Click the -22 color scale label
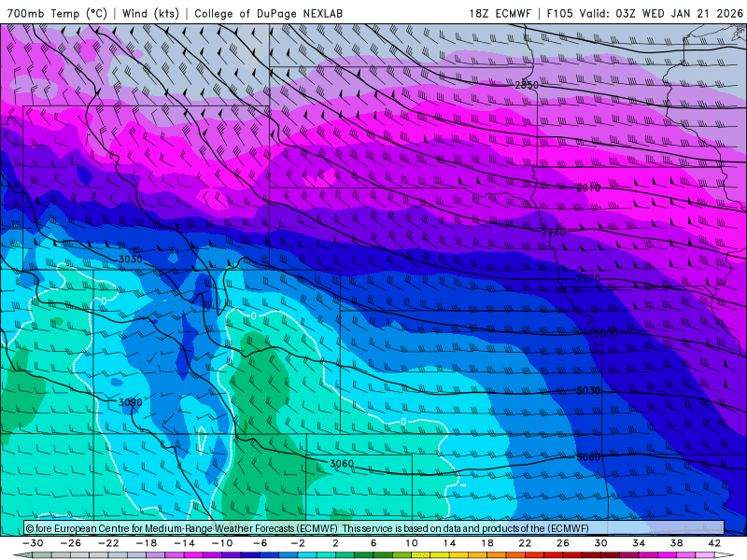 (x=108, y=543)
